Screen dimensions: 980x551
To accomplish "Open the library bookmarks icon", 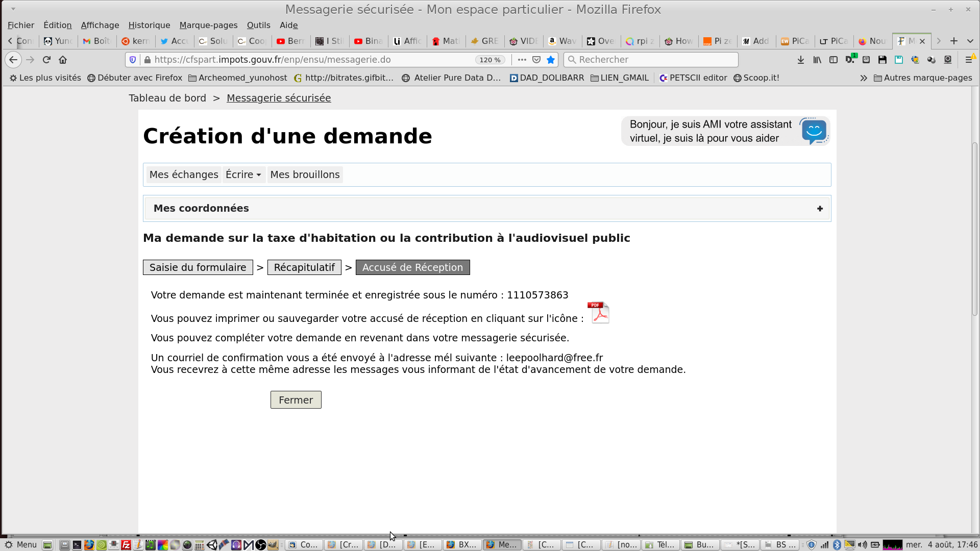I will click(817, 60).
